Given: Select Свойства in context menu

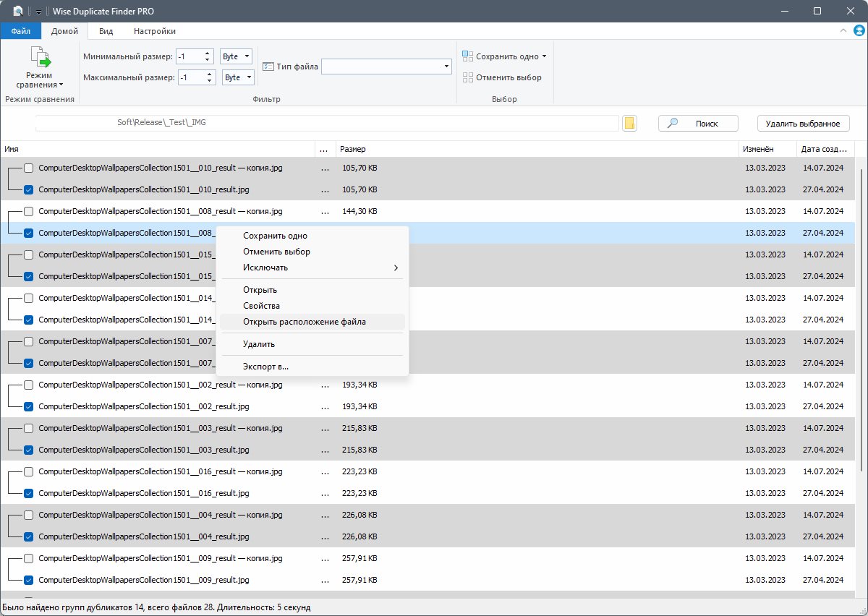Looking at the screenshot, I should point(313,306).
